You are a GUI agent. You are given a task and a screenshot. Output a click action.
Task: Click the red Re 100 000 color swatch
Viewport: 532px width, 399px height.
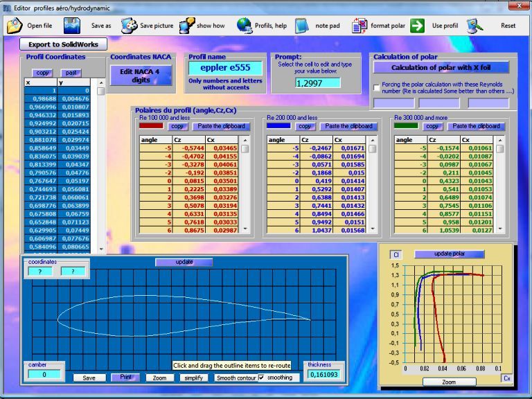pyautogui.click(x=151, y=126)
